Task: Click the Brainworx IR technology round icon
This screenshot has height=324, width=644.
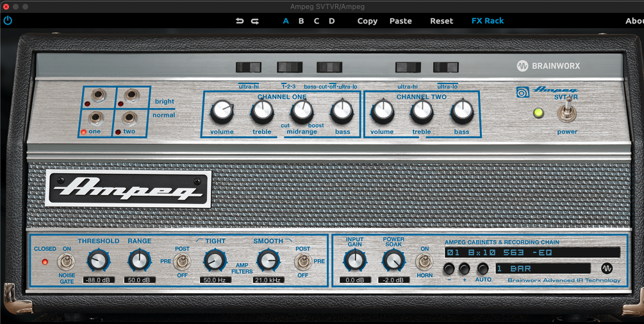Action: [607, 268]
